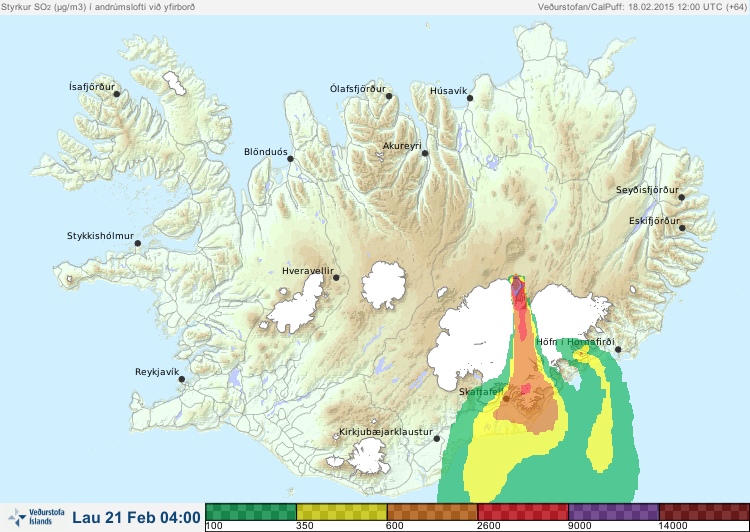Click the Blönduós label text
750x532 pixels.
(x=265, y=152)
